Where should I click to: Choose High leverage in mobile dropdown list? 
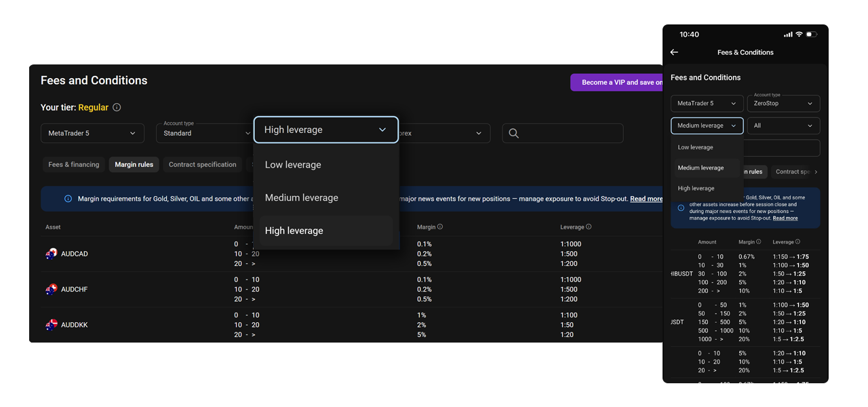click(707, 189)
